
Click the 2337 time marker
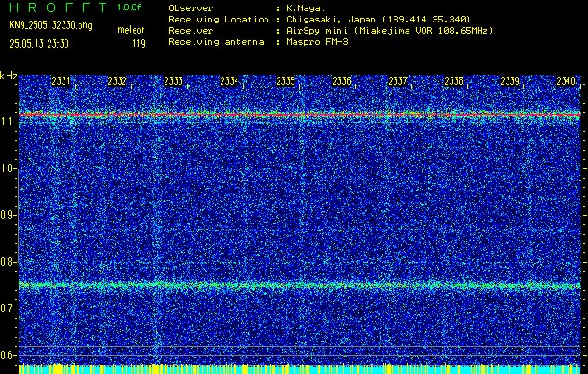(397, 81)
